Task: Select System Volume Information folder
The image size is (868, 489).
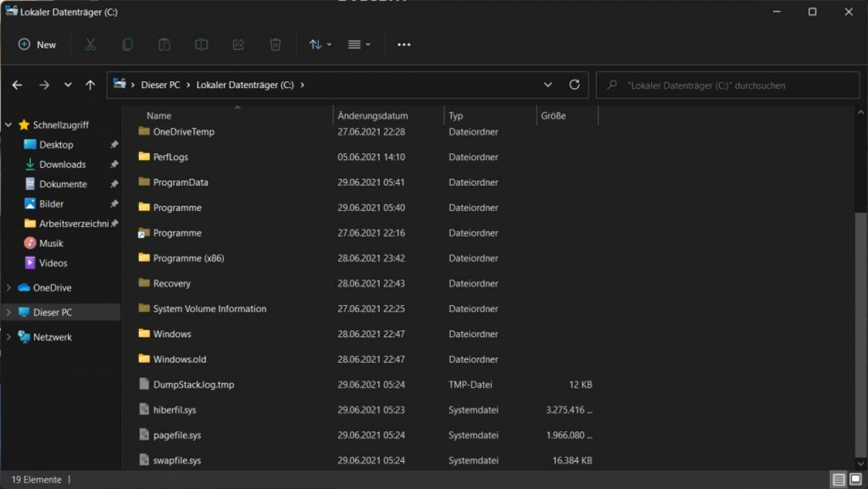Action: (210, 309)
